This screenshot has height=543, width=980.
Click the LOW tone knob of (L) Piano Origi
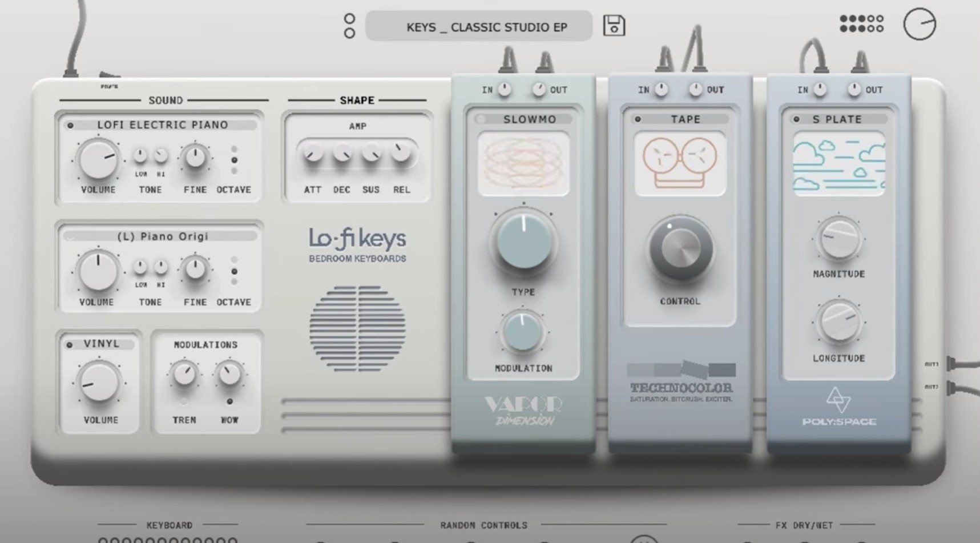pyautogui.click(x=140, y=267)
